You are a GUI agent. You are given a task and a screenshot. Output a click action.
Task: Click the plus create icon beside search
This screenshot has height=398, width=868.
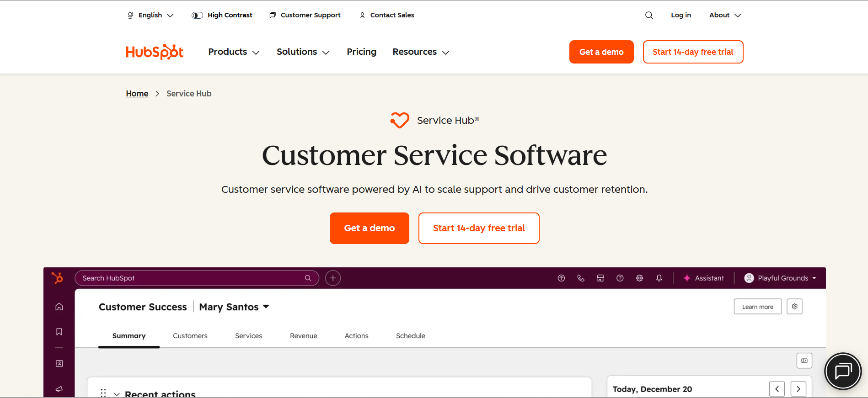(x=333, y=278)
